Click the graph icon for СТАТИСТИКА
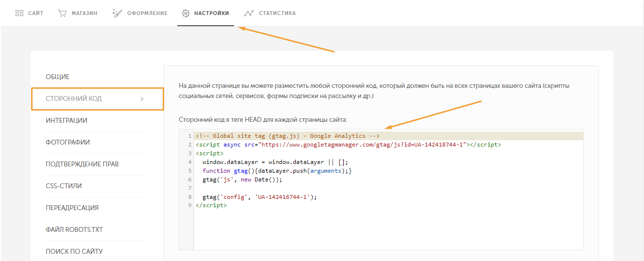The height and width of the screenshot is (261, 644). [x=249, y=13]
